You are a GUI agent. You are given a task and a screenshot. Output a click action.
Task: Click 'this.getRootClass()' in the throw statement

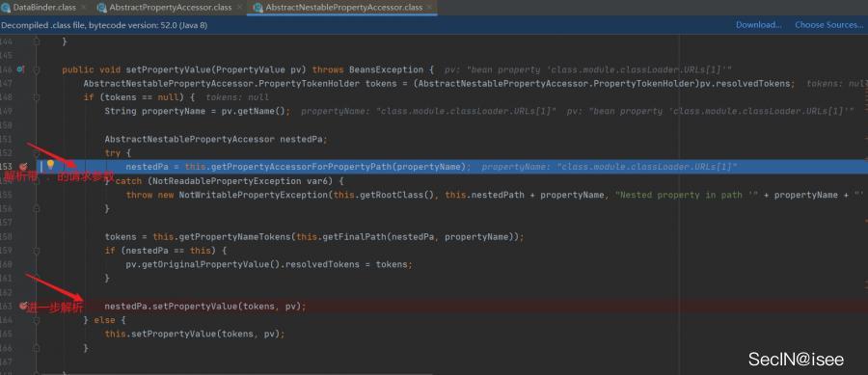point(385,195)
